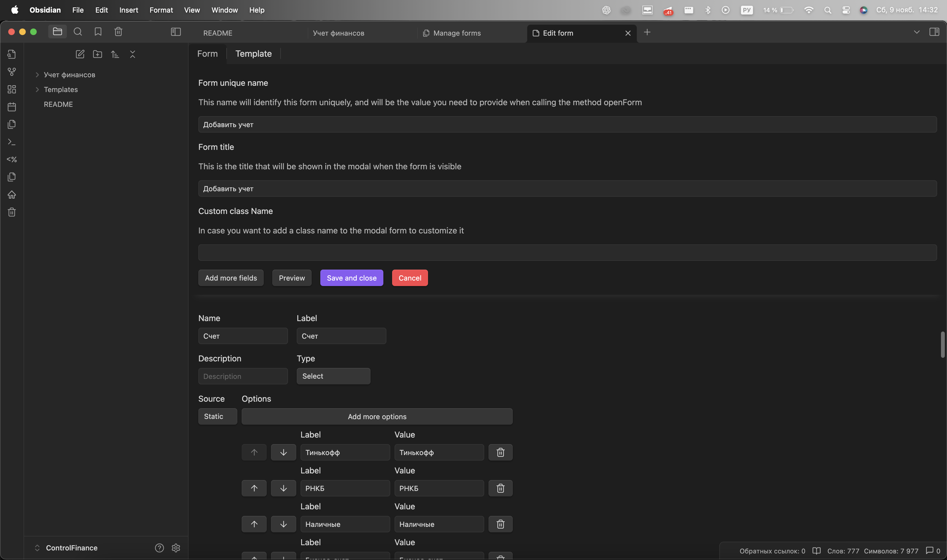The image size is (947, 560).
Task: Create a new folder in file explorer
Action: pos(97,54)
